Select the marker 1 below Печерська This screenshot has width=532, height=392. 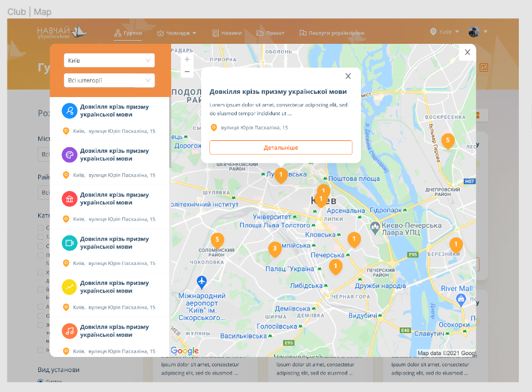335,267
